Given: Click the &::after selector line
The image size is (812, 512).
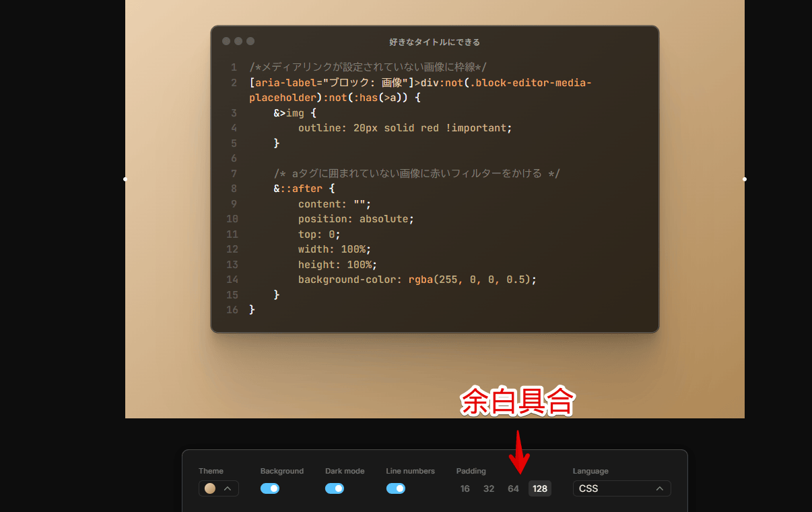Looking at the screenshot, I should click(304, 189).
